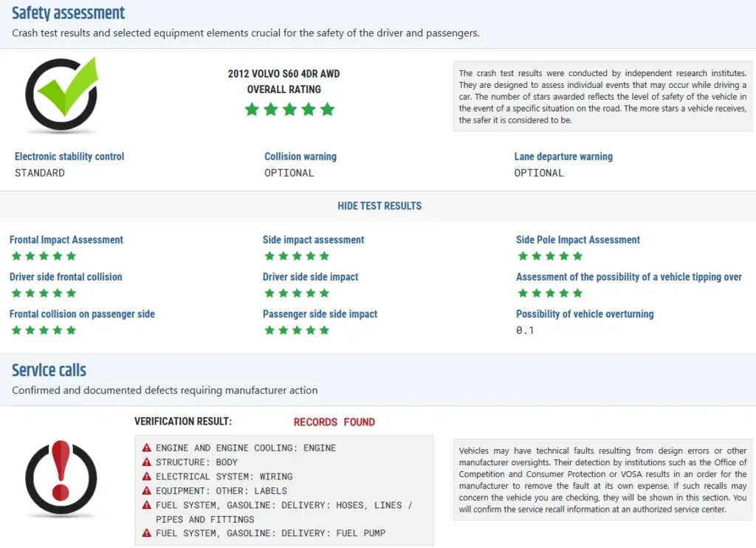Click warning triangle beside ENGINE AND ENGINE COOLING
The image size is (756, 548).
click(147, 448)
